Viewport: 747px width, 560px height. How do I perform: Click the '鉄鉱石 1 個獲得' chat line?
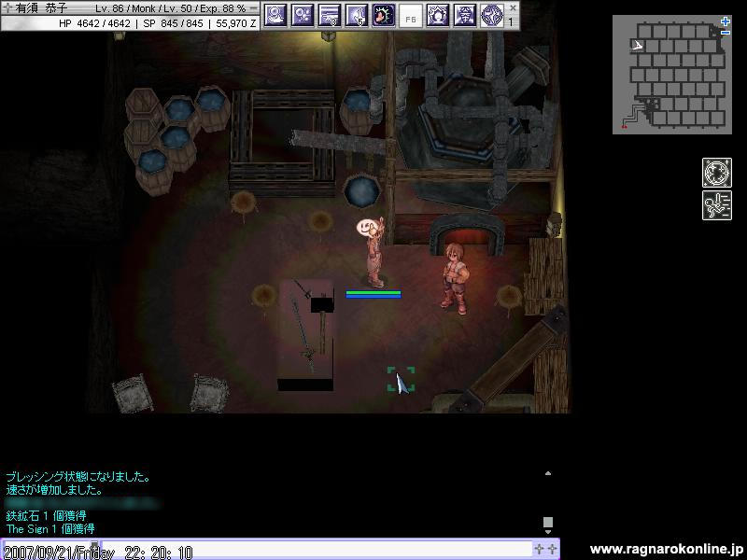[46, 515]
